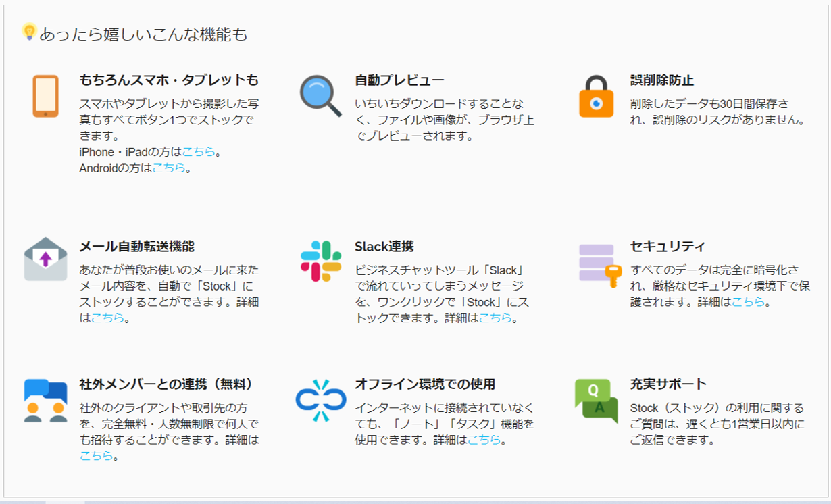831x504 pixels.
Task: Click the 充実サポート heading
Action: pyautogui.click(x=668, y=384)
